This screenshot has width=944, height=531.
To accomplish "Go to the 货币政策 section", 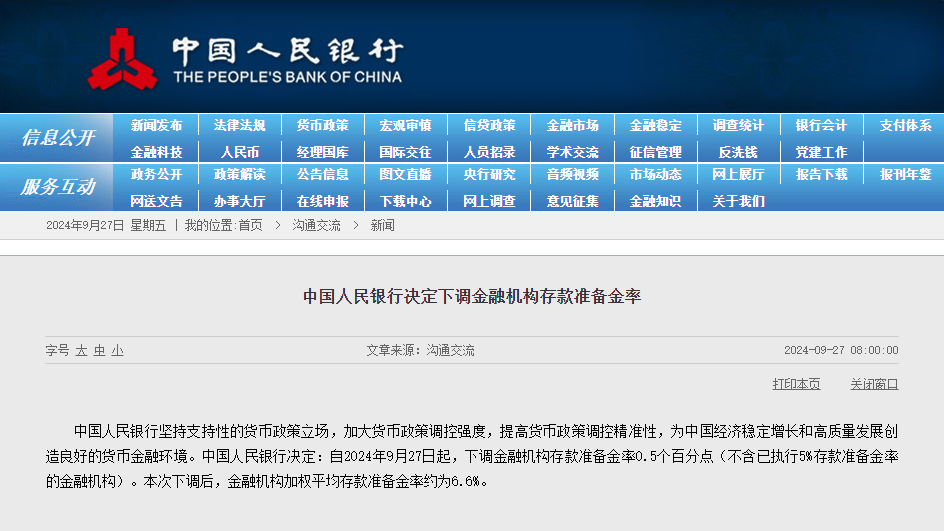I will click(322, 125).
